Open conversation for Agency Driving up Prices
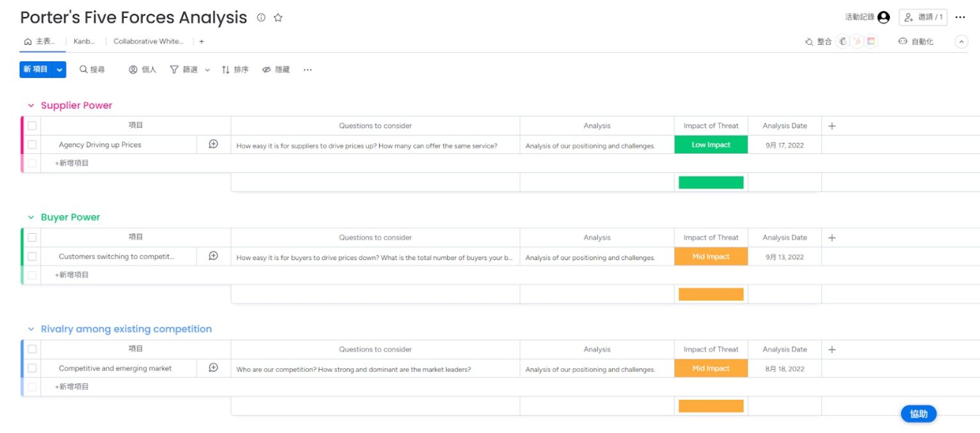Screen dimensions: 980x433 [213, 144]
